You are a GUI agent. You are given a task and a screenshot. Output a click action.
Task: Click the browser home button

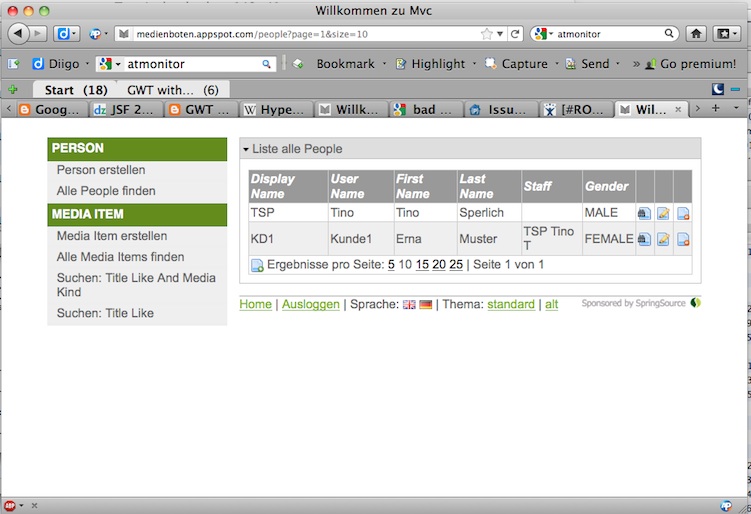click(696, 34)
